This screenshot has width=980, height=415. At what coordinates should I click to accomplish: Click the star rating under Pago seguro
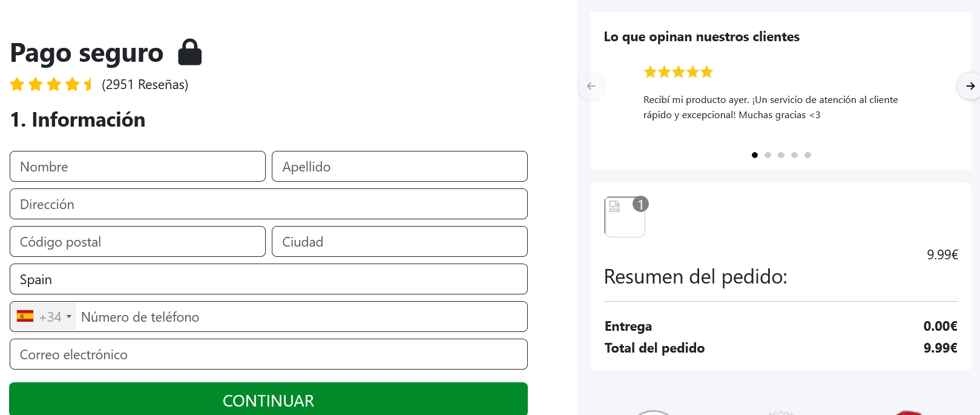click(x=51, y=84)
